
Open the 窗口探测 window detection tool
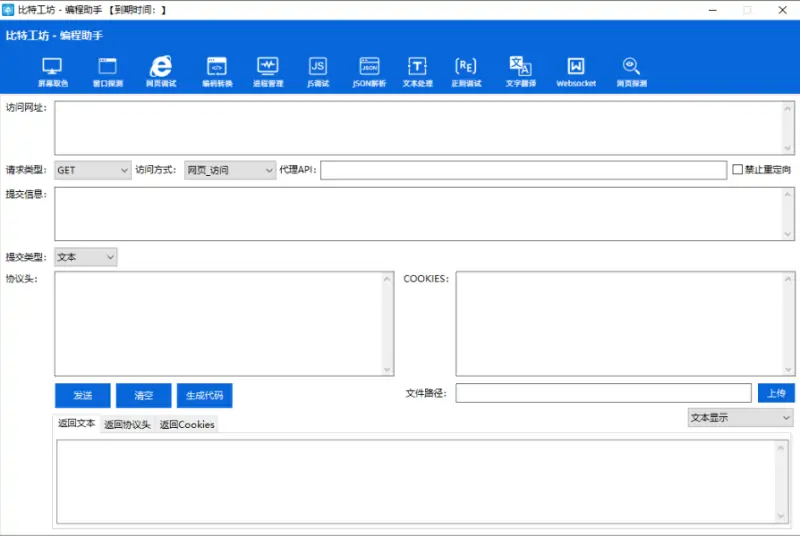pyautogui.click(x=107, y=68)
